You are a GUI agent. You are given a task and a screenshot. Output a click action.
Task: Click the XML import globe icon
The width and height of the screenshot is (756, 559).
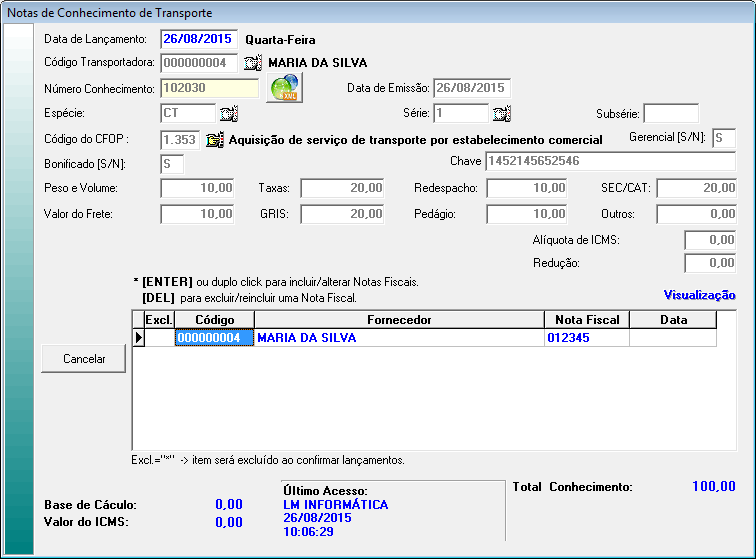point(284,88)
